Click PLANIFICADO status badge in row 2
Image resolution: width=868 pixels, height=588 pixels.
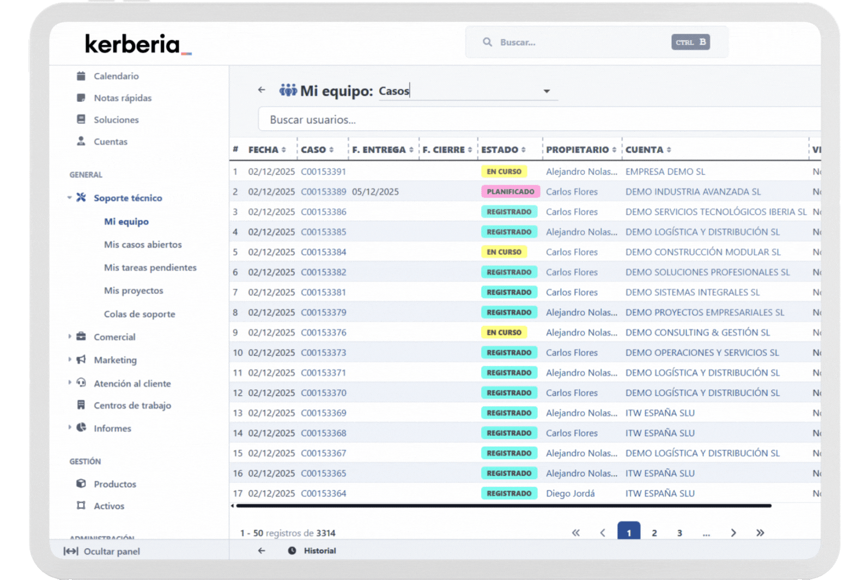pyautogui.click(x=511, y=192)
